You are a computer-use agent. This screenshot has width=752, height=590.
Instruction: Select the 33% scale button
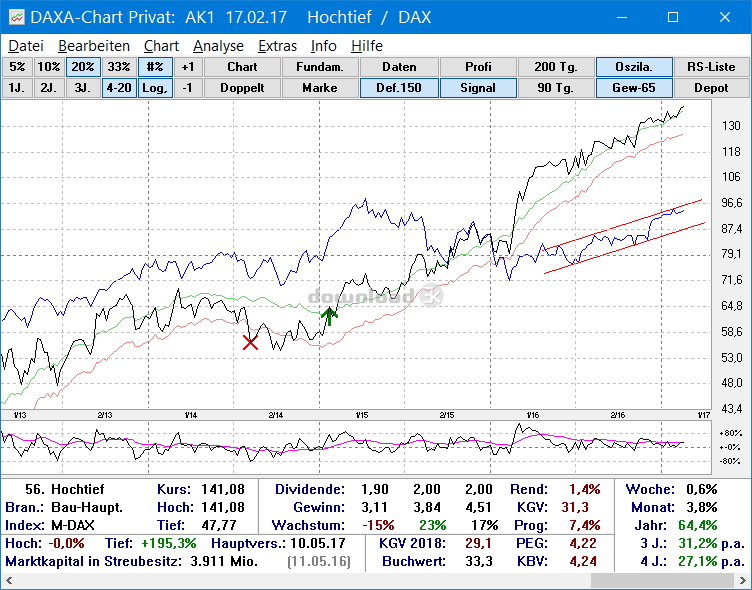coord(119,67)
